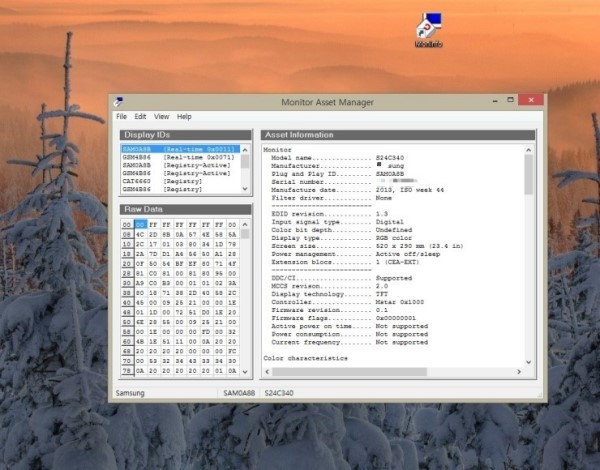Image resolution: width=600 pixels, height=470 pixels.
Task: Open the Edit menu
Action: (140, 116)
